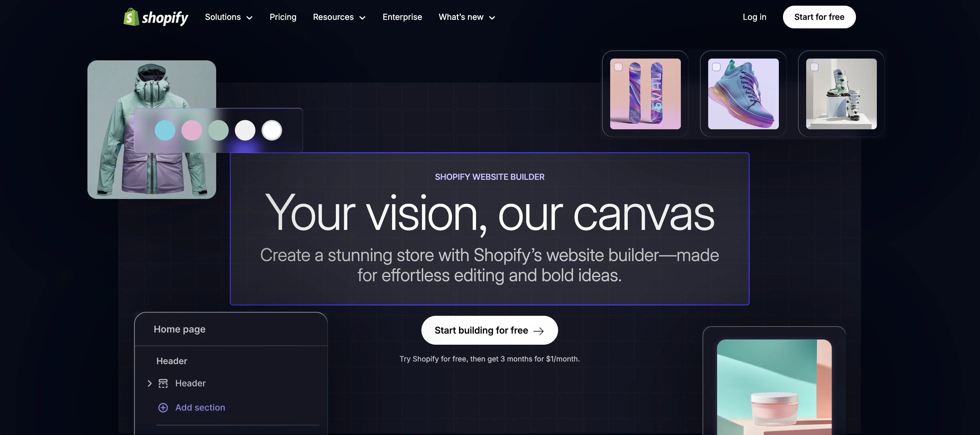
Task: Pick the light blue color swatch
Action: [165, 130]
